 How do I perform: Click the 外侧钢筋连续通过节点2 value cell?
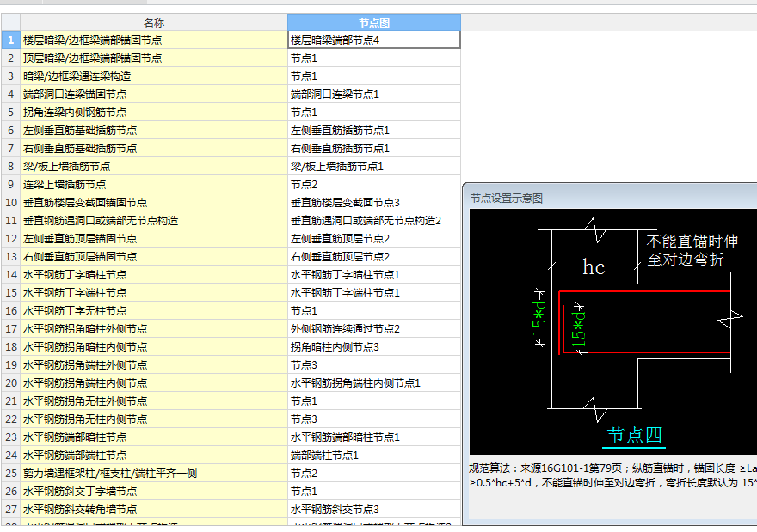374,329
